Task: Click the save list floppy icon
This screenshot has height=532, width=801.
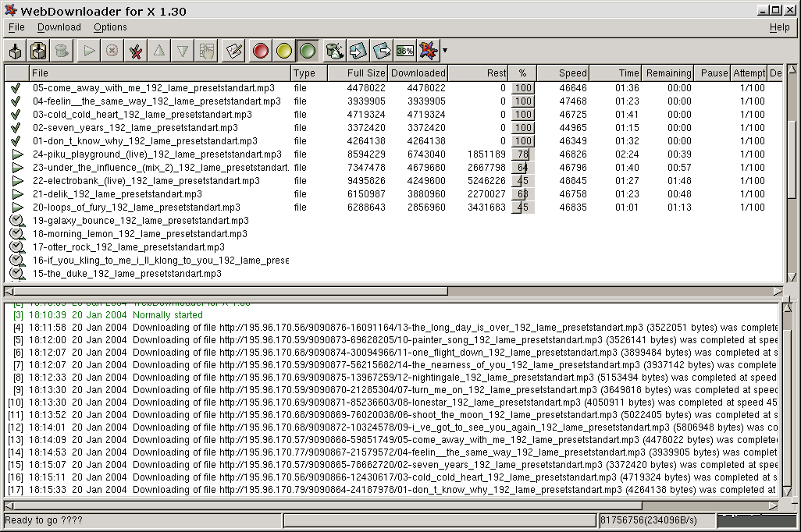Action: pyautogui.click(x=382, y=51)
